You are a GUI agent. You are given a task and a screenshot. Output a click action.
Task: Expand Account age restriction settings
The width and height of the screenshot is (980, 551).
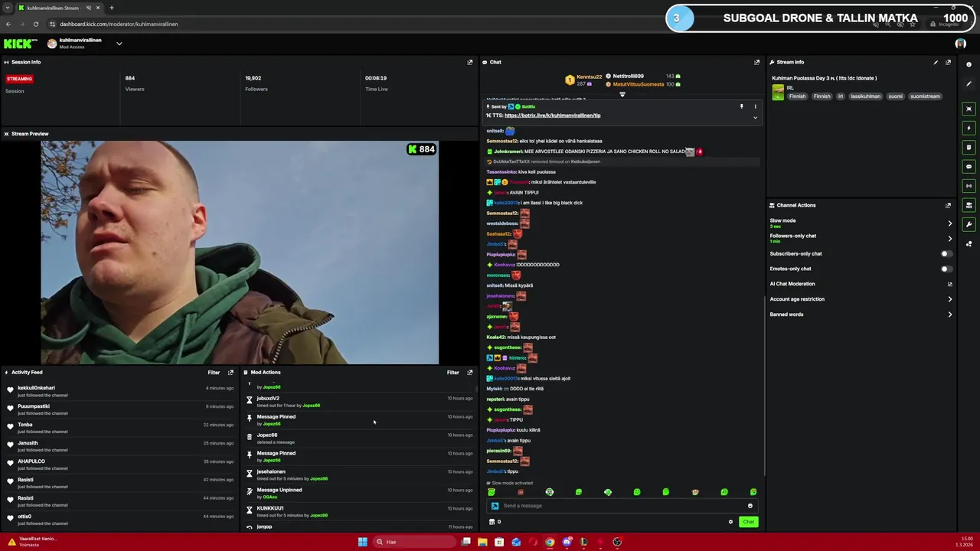(950, 299)
